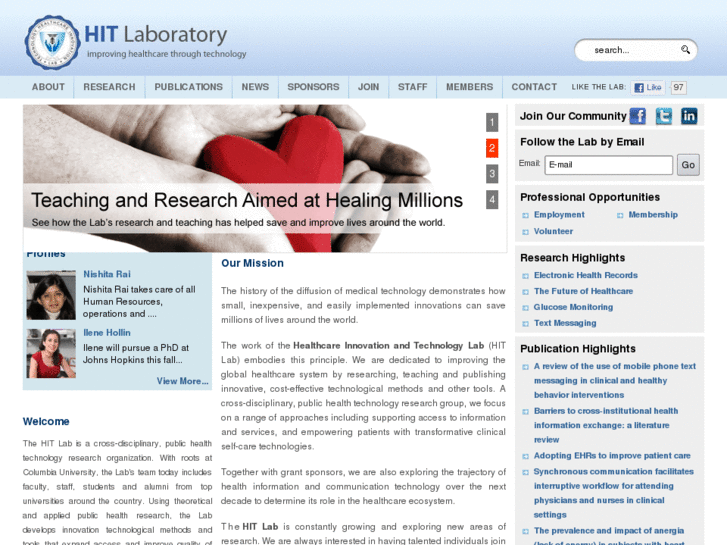Open the lab's LinkedIn community icon
727x545 pixels.
[689, 116]
